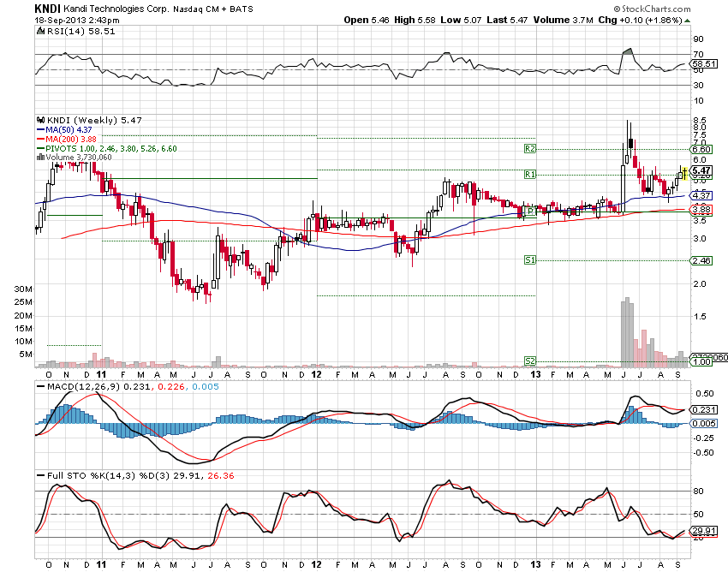The height and width of the screenshot is (572, 728).
Task: Select the P pivot marker
Action: point(530,212)
